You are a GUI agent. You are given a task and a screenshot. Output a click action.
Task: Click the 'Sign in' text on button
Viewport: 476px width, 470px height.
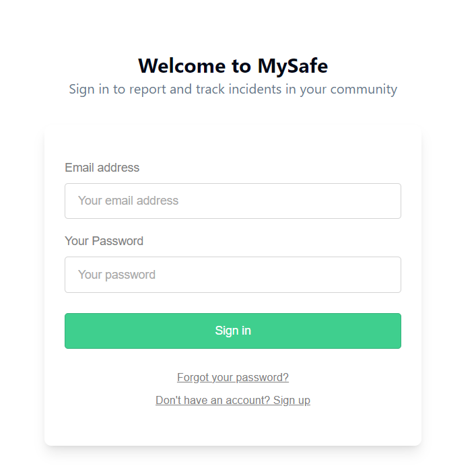point(233,331)
